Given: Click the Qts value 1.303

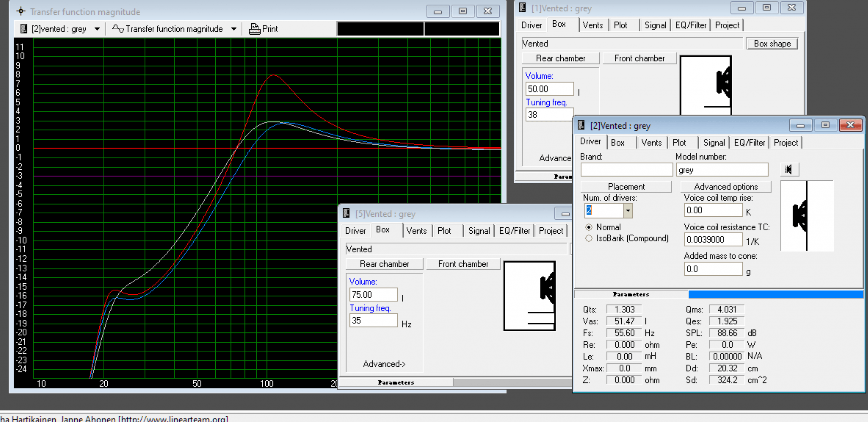Looking at the screenshot, I should [624, 310].
